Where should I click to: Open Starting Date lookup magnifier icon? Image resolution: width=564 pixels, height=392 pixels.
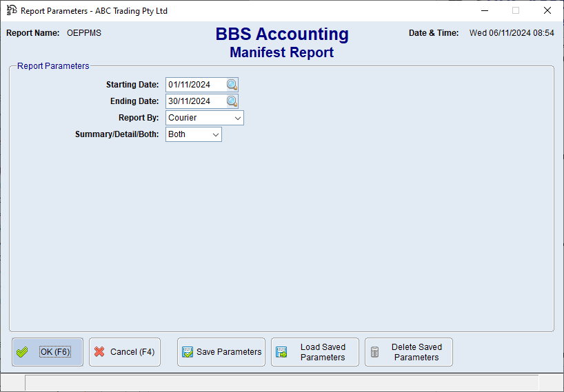pos(232,85)
